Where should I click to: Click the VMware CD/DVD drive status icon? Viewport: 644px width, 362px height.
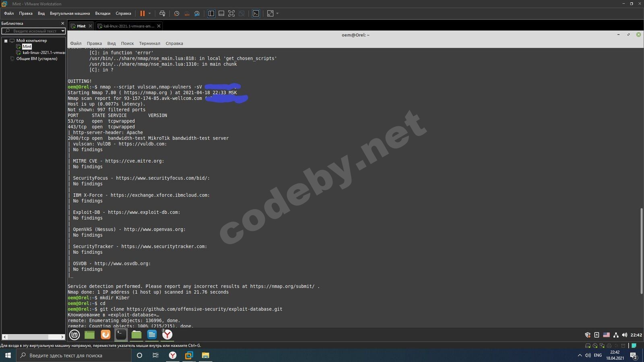pyautogui.click(x=595, y=346)
